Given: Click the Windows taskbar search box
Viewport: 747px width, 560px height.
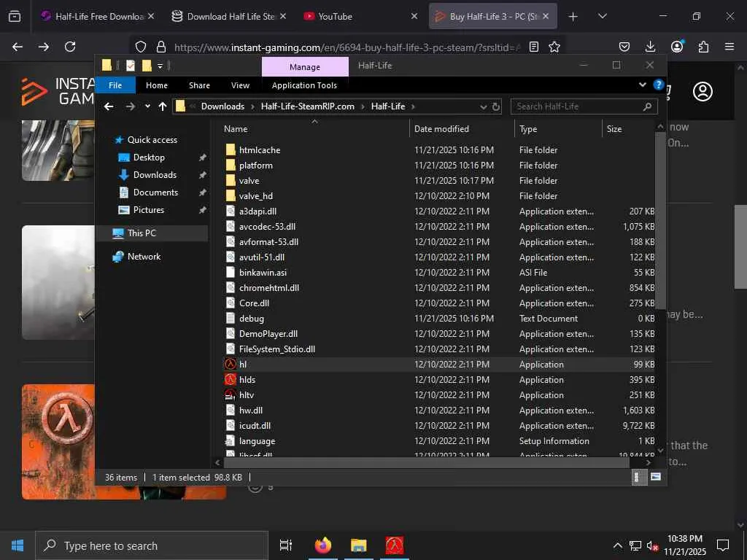Looking at the screenshot, I should pos(152,545).
